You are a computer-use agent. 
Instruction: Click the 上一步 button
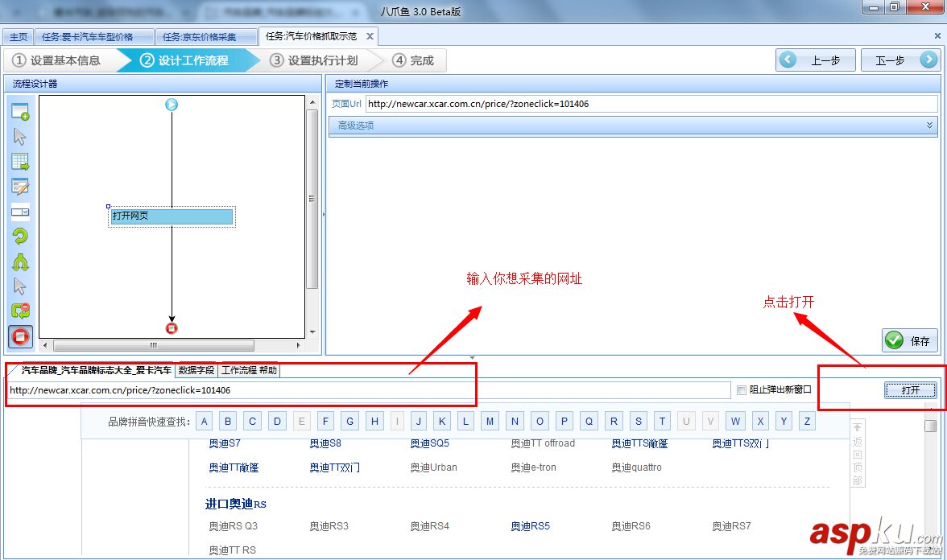pos(816,60)
